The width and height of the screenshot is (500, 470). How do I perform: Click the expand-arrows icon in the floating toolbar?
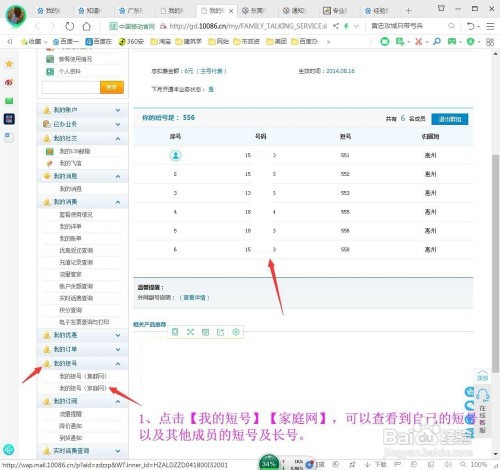pos(190,332)
